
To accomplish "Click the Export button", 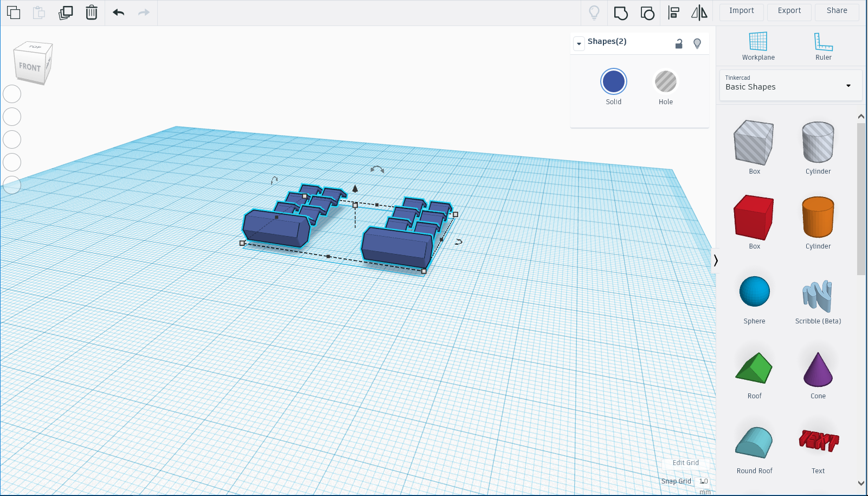I will click(789, 11).
